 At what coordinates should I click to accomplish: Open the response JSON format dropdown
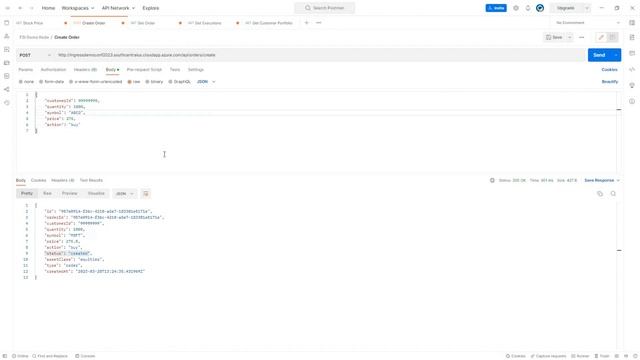click(124, 193)
